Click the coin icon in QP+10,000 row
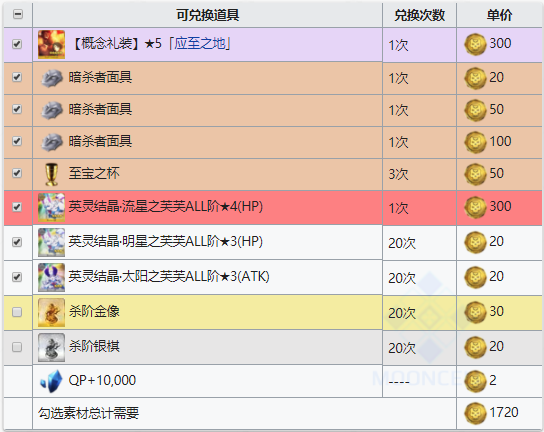This screenshot has width=544, height=432. [x=475, y=381]
